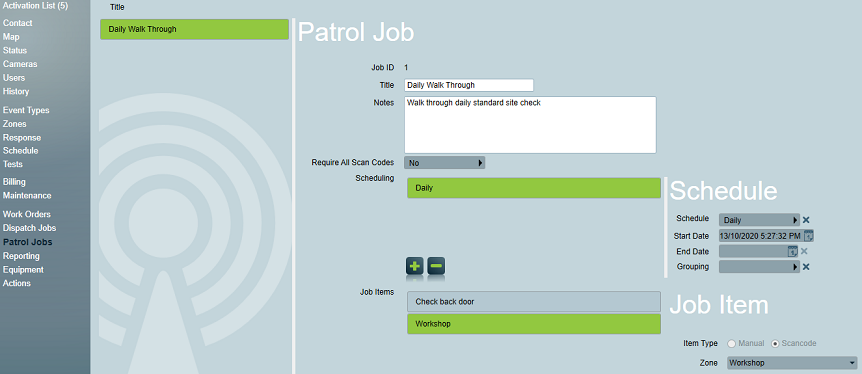Click into the Notes text area

click(x=531, y=125)
